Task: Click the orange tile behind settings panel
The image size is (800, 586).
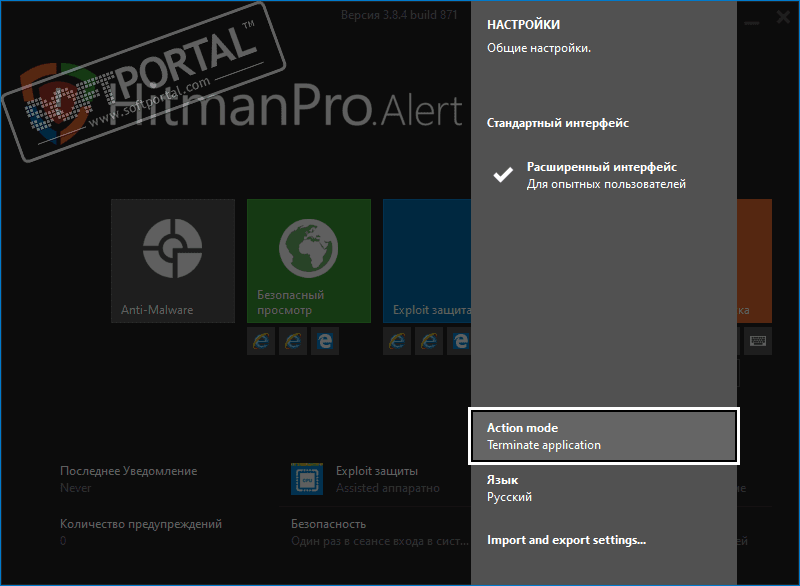Action: 755,261
